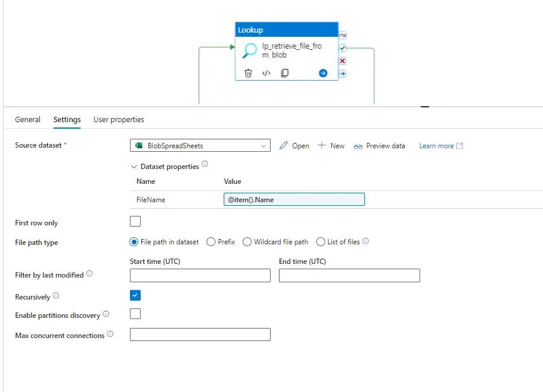Enable the First row only checkbox
Image resolution: width=543 pixels, height=392 pixels.
pyautogui.click(x=135, y=222)
